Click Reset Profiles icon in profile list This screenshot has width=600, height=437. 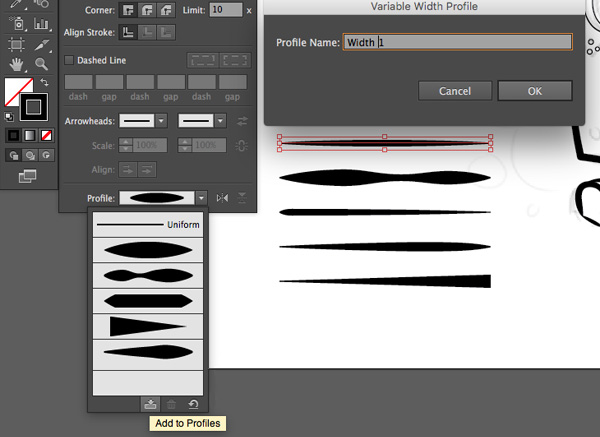tap(192, 404)
